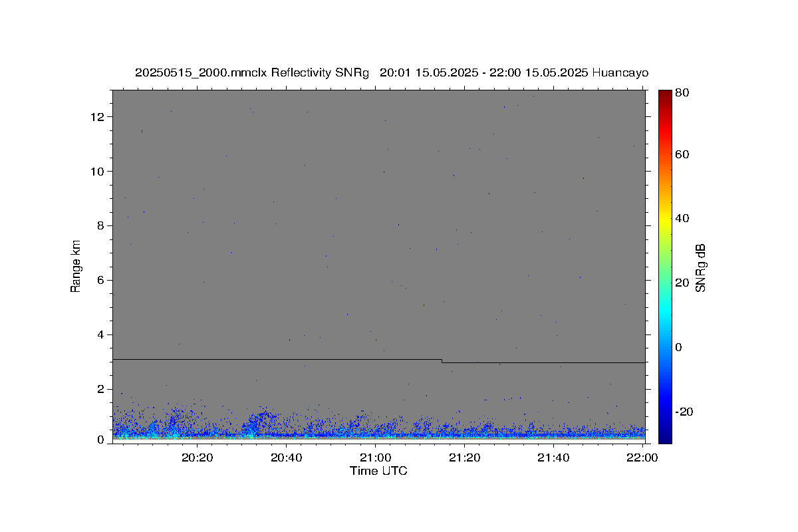Click the '6' range tick label
Viewport: 798px width, 532px height.
pos(101,281)
